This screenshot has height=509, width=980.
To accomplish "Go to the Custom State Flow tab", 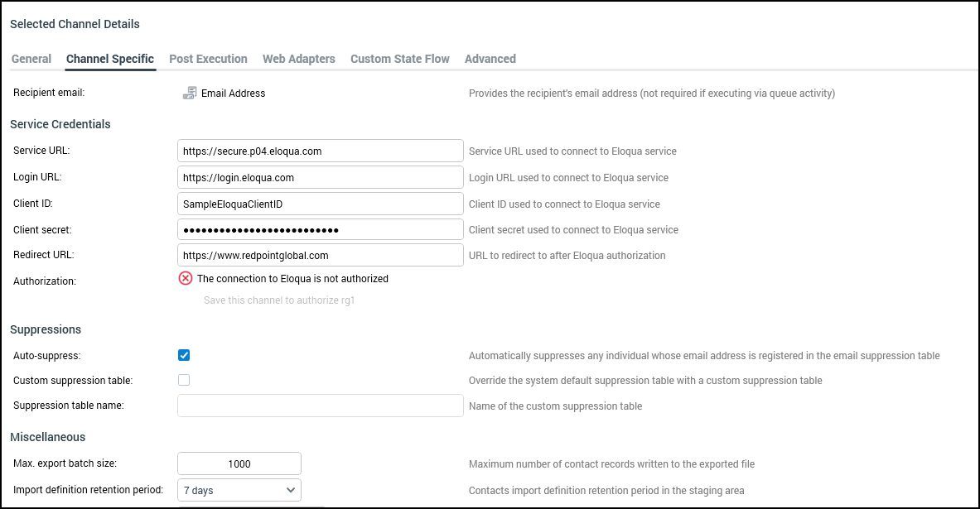I will [399, 59].
